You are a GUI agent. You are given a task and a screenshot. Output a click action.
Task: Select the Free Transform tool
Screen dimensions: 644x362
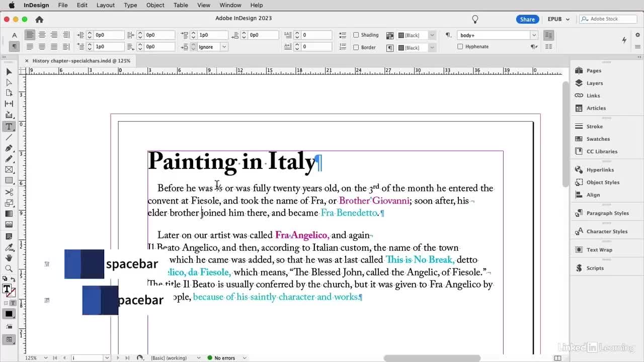point(9,203)
